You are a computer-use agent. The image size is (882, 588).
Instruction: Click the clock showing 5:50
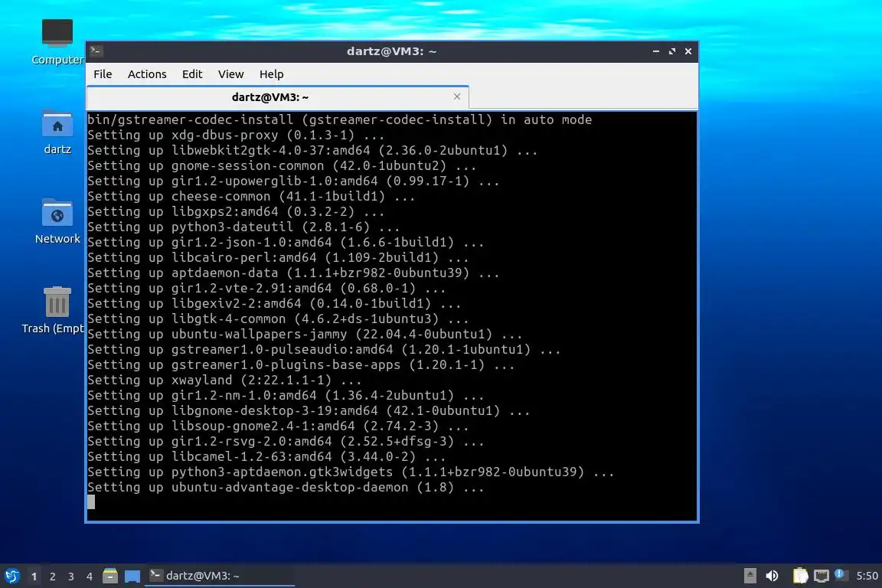pos(867,576)
